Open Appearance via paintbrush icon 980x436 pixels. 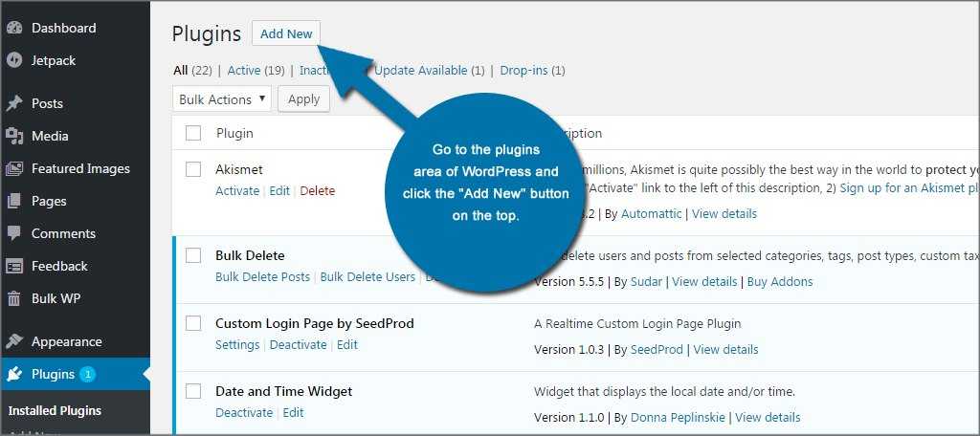pyautogui.click(x=14, y=341)
